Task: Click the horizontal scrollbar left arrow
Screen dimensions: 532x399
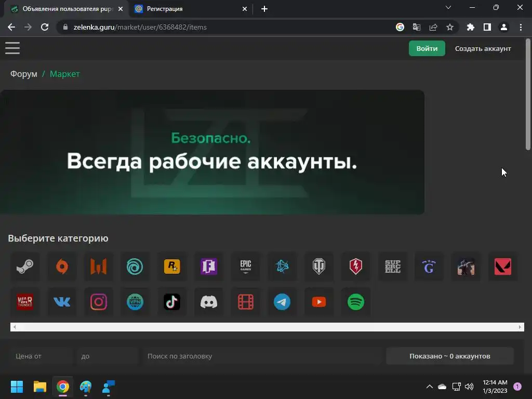Action: pos(15,327)
